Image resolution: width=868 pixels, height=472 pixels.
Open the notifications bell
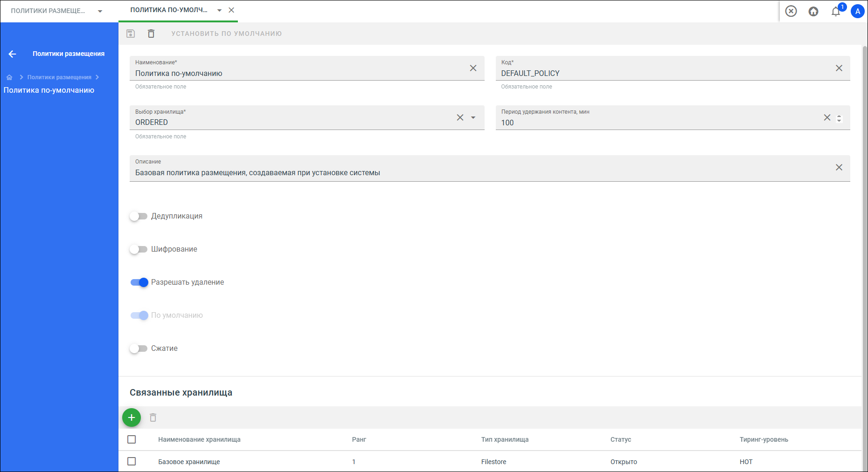836,12
